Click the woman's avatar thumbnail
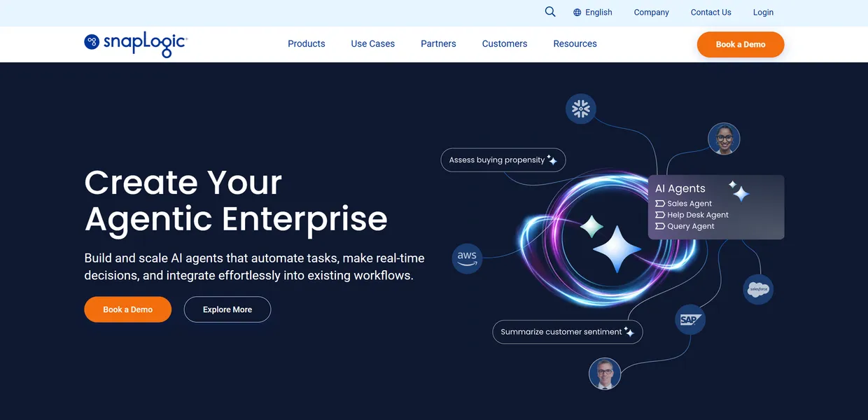 (x=724, y=139)
